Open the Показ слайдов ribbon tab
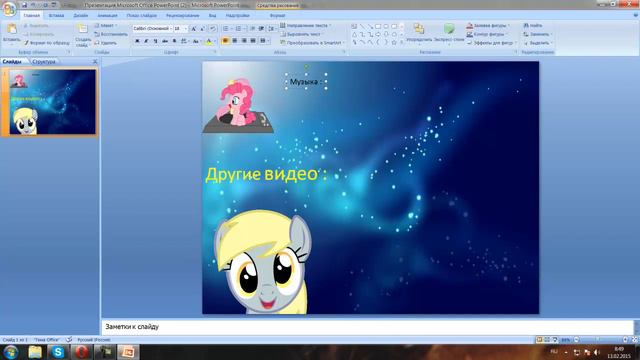 (142, 16)
